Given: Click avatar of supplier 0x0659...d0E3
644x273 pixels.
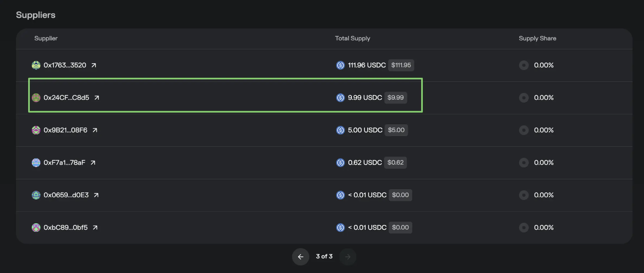Looking at the screenshot, I should click(36, 195).
